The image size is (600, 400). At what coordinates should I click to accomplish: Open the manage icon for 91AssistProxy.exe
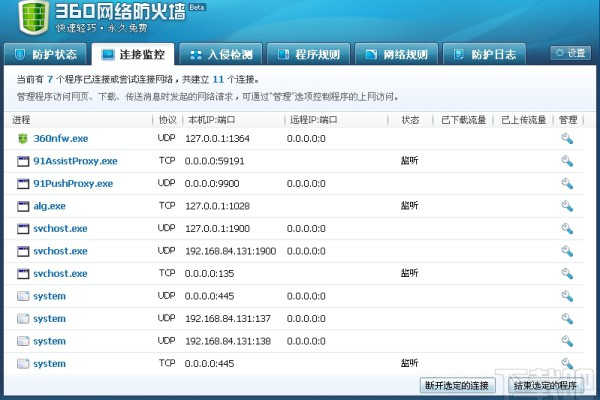tap(567, 161)
